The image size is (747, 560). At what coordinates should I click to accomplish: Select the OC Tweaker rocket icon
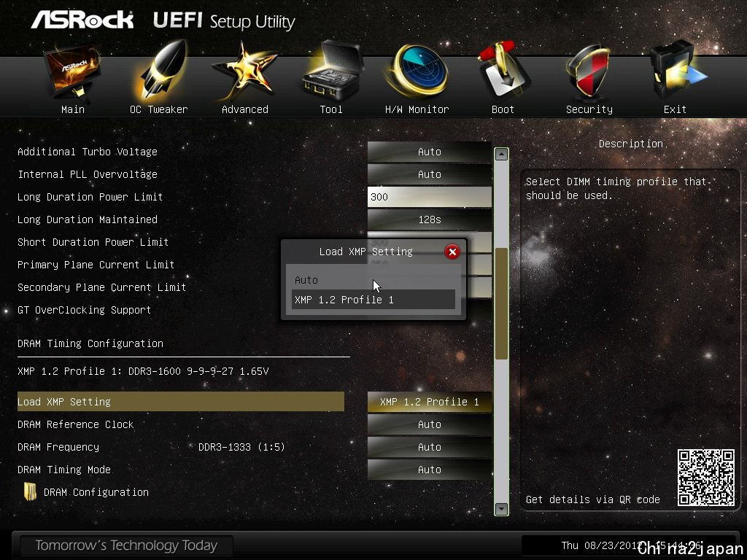161,71
